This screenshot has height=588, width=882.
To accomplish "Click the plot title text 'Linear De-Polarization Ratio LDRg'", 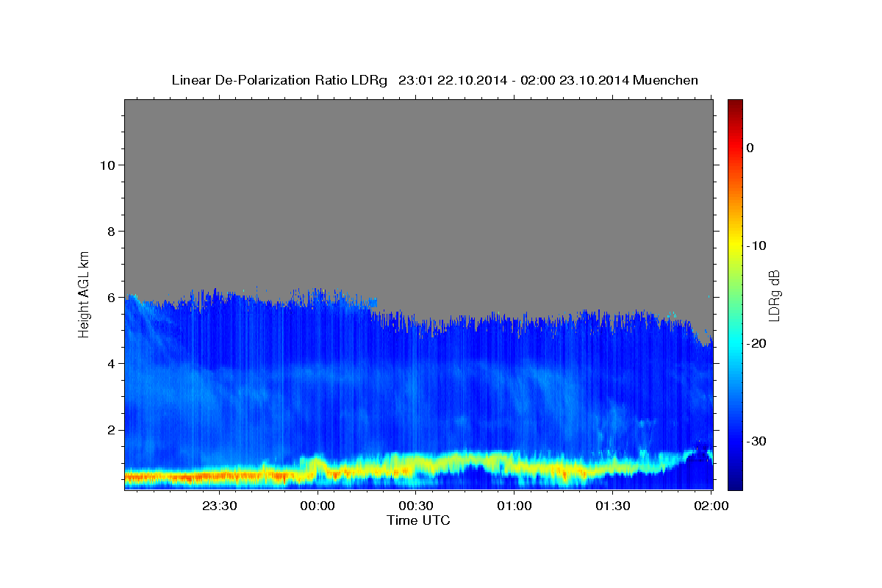I will click(x=279, y=80).
